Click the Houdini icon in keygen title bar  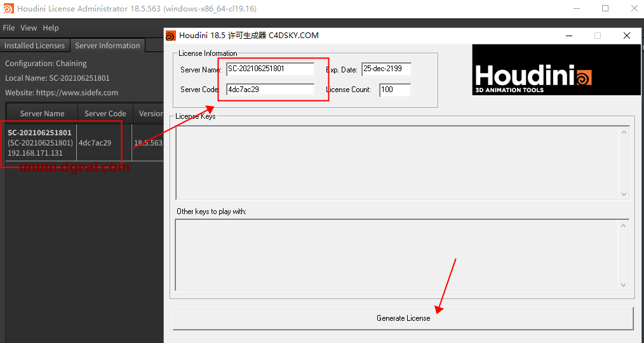click(x=170, y=36)
